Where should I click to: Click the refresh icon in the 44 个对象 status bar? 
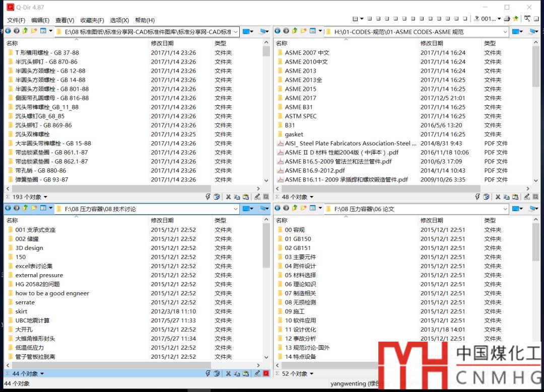click(x=217, y=374)
